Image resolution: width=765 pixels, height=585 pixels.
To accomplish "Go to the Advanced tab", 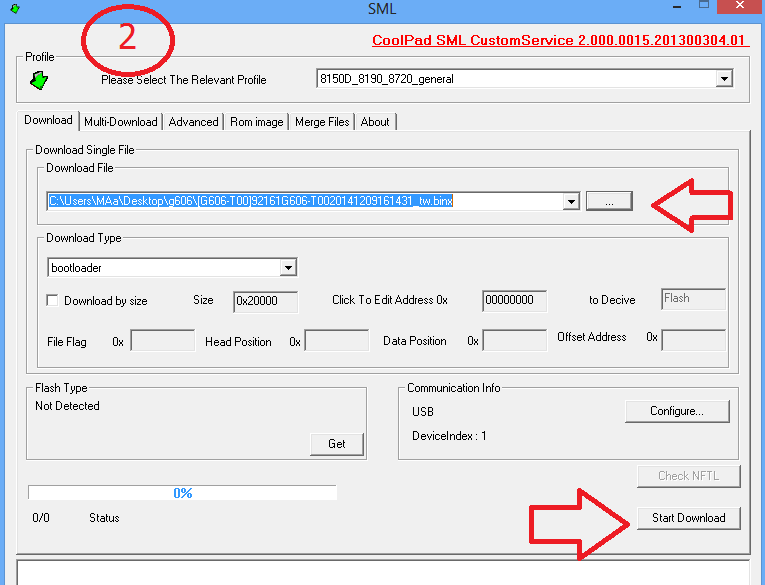I will (193, 121).
